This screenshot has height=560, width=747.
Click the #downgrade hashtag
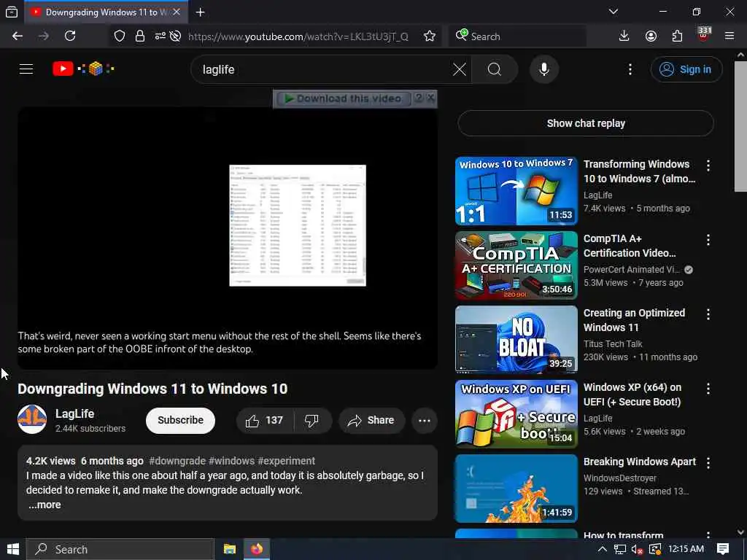click(177, 461)
